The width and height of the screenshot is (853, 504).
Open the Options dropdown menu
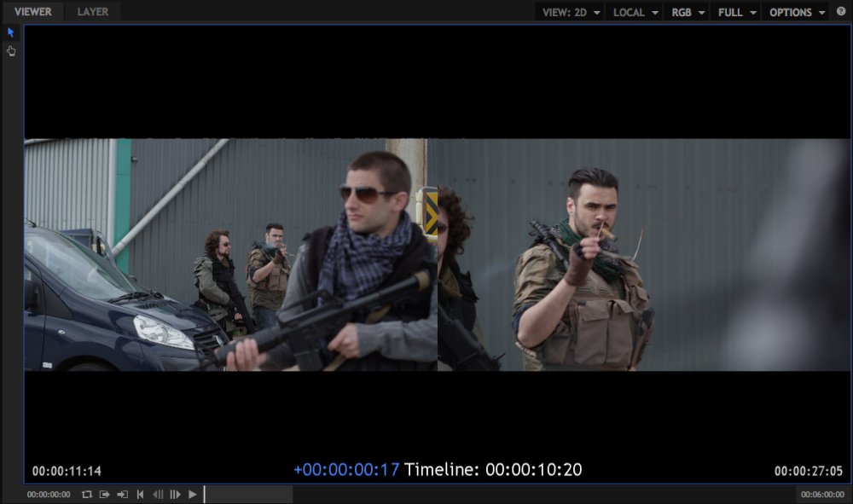click(x=797, y=12)
